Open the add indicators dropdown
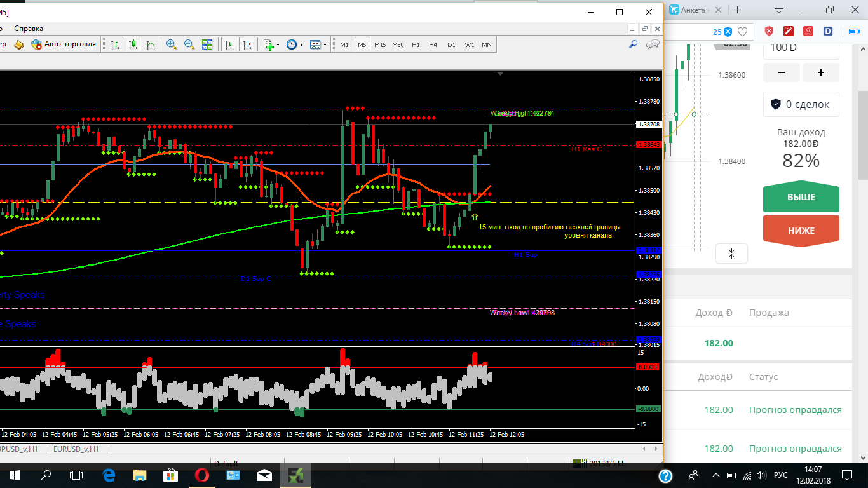This screenshot has width=868, height=488. (x=271, y=44)
